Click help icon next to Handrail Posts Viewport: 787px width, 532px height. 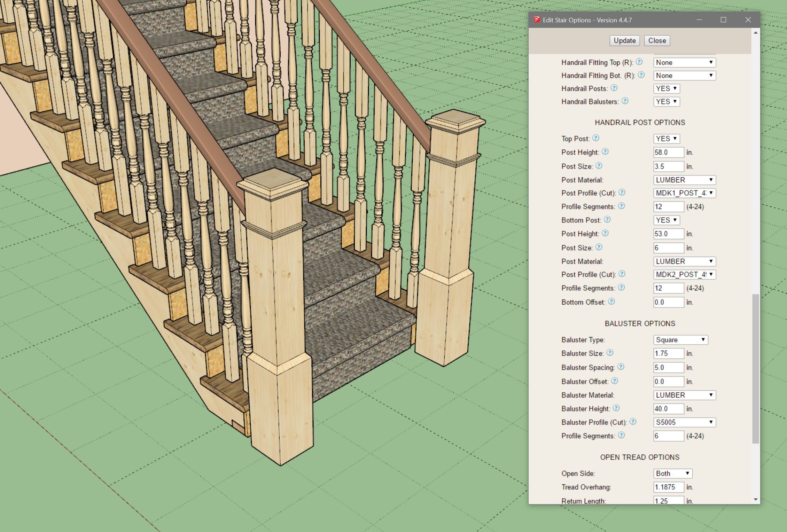pos(614,88)
